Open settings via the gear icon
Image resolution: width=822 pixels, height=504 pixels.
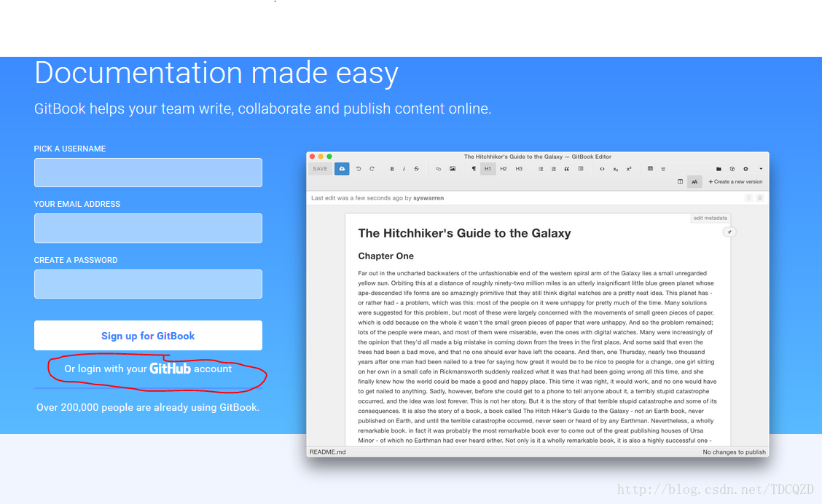(745, 169)
